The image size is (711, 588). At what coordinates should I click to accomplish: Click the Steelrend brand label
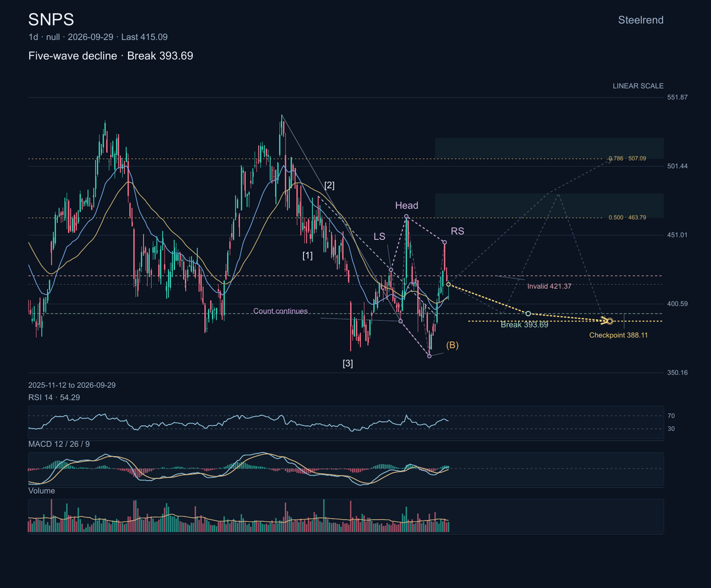click(640, 20)
